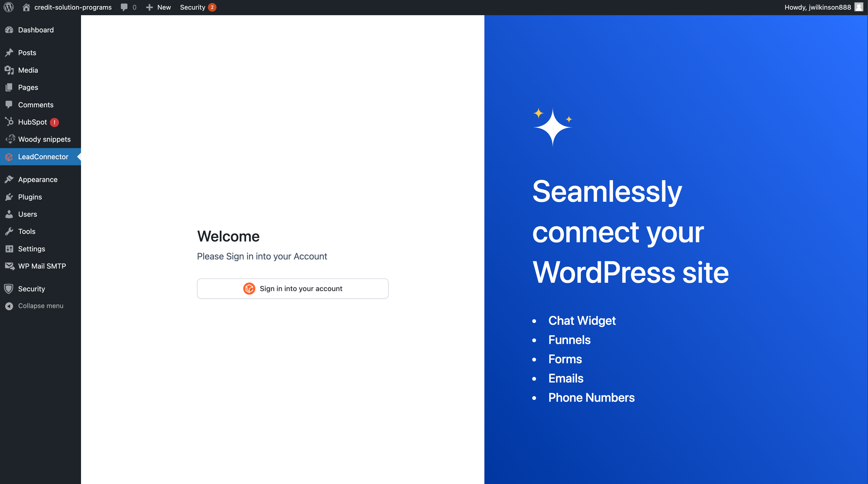Click the user avatar next to jwilkinson888
868x484 pixels.
pos(859,7)
